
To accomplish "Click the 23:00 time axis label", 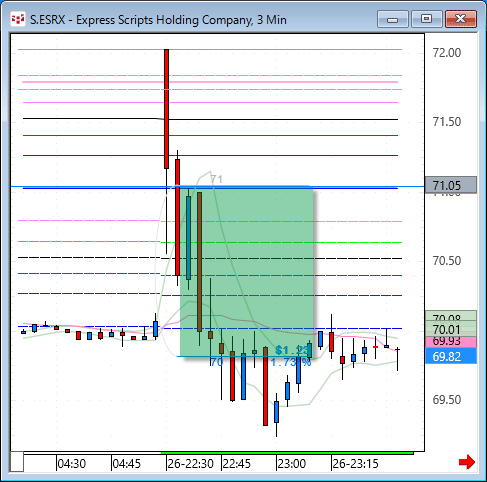I will [292, 464].
